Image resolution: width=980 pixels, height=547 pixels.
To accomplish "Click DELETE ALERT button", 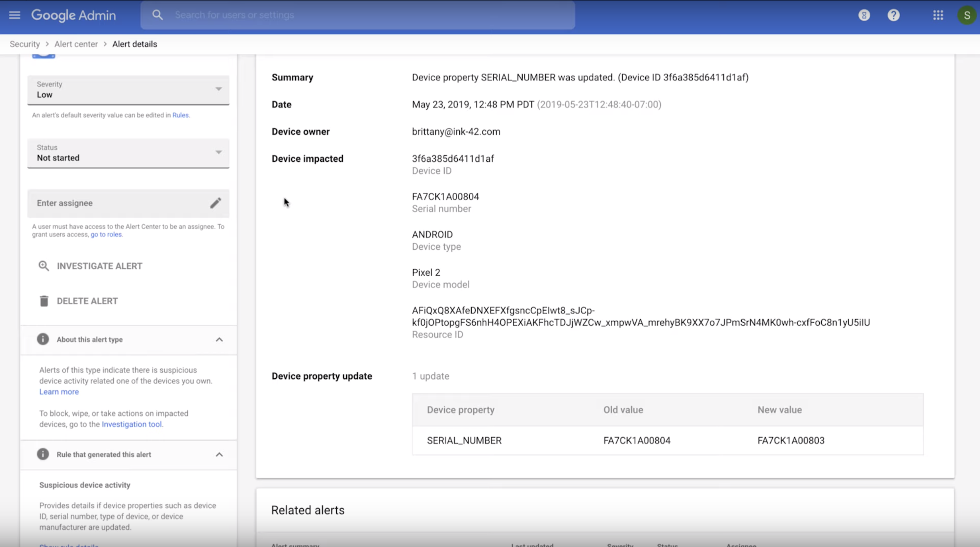I will pyautogui.click(x=78, y=301).
